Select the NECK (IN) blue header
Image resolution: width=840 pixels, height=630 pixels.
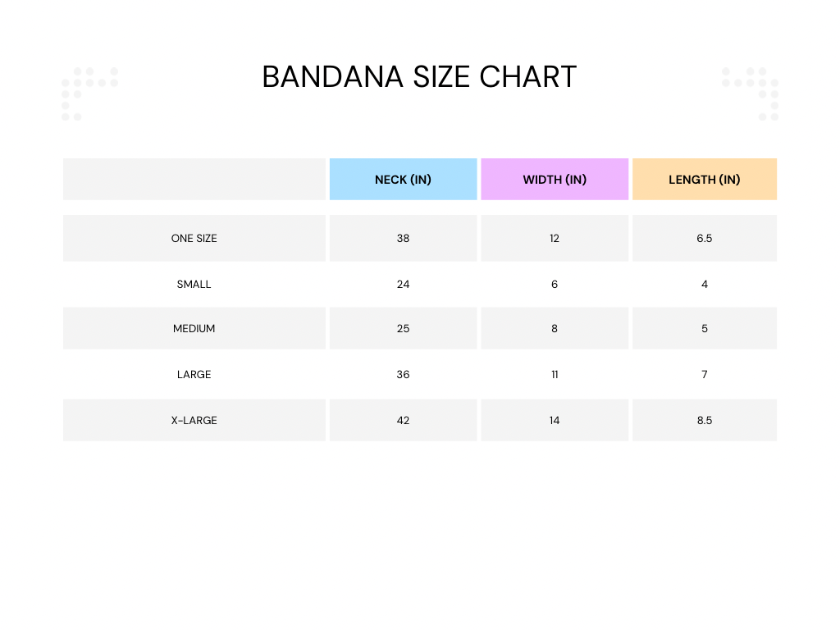click(403, 180)
